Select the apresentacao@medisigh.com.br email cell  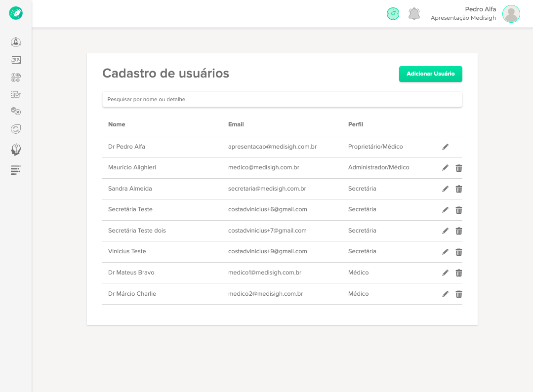click(272, 147)
